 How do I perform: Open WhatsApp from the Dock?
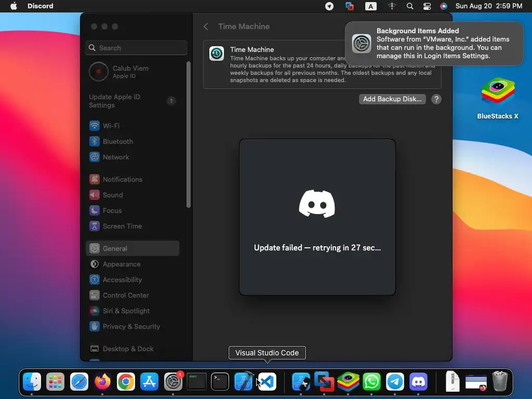click(371, 382)
